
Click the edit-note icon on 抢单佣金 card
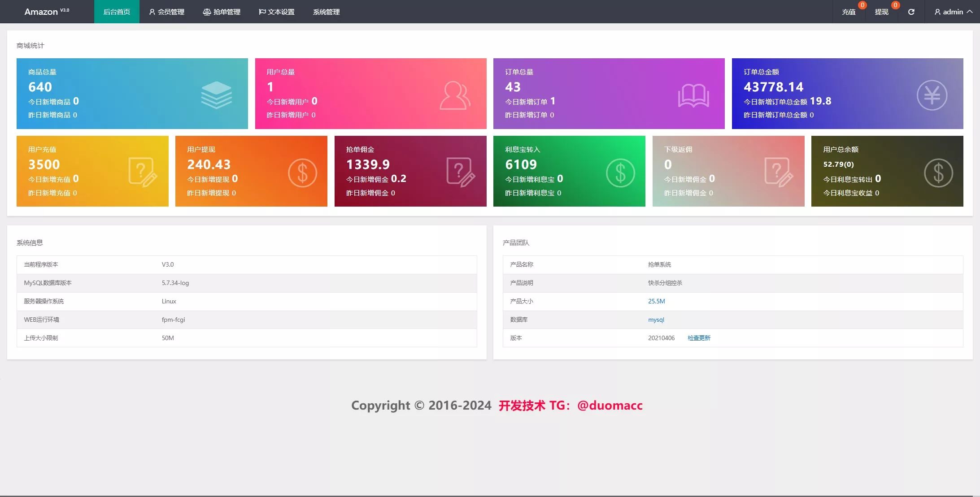click(461, 172)
